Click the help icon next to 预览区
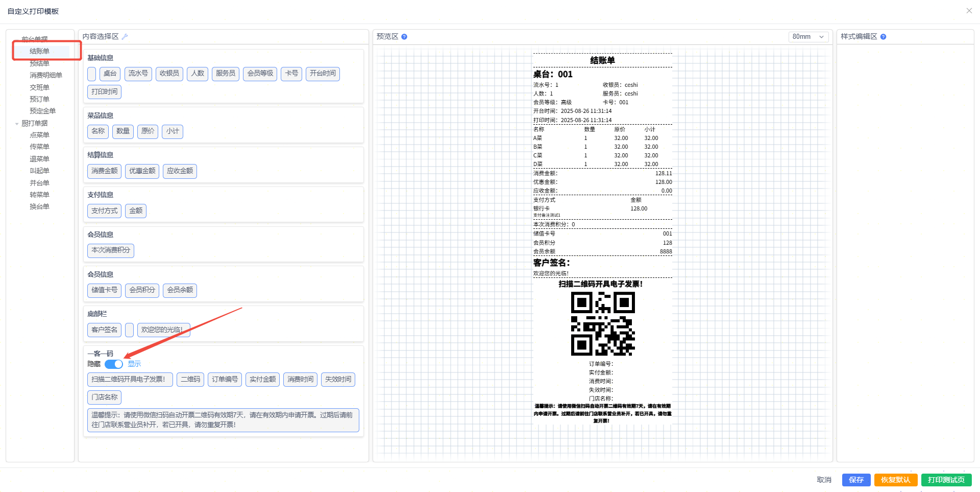The image size is (980, 492). [404, 37]
